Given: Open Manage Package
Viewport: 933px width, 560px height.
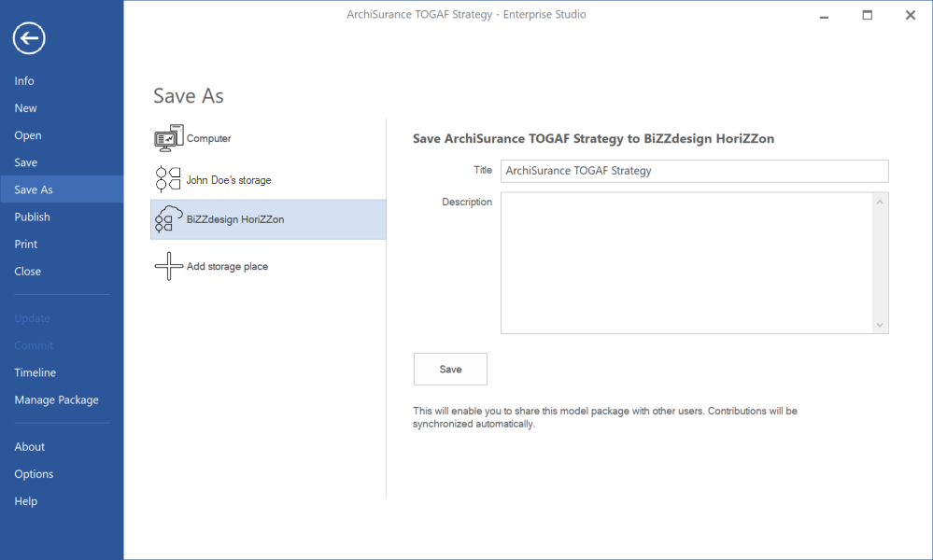Looking at the screenshot, I should click(57, 400).
